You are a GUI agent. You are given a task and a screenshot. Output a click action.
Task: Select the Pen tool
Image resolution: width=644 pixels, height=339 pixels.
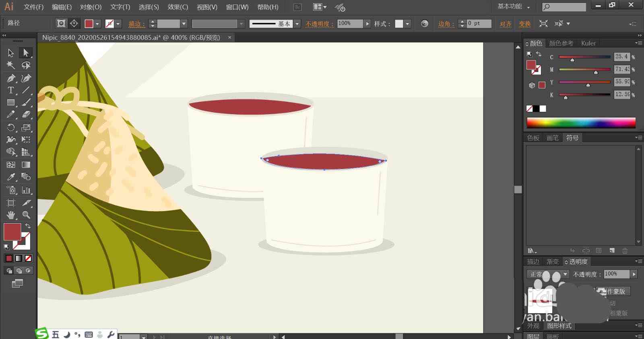pos(11,78)
